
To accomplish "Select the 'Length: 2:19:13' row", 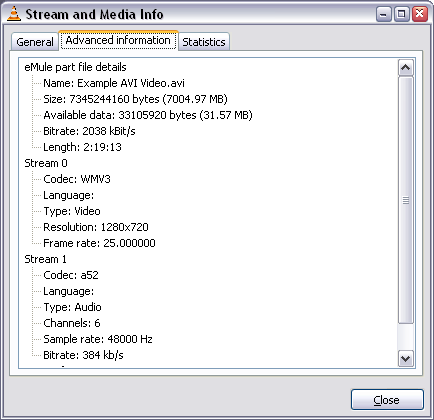I will click(82, 147).
